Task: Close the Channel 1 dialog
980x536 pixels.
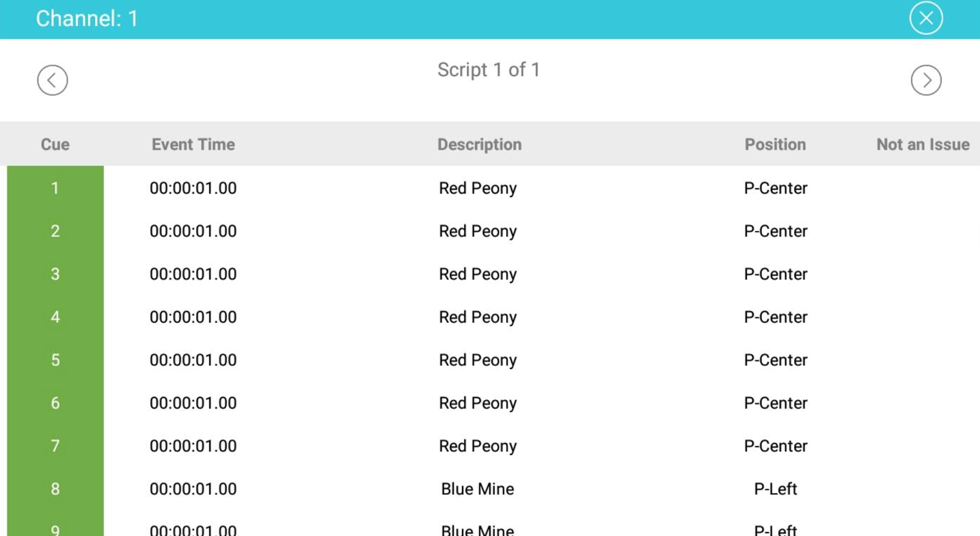Action: (926, 18)
